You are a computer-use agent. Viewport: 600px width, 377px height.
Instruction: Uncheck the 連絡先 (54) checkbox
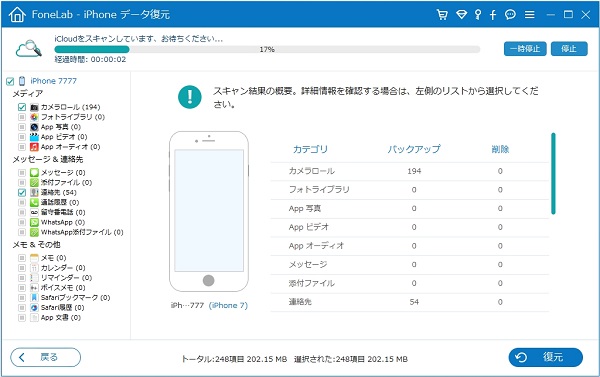point(22,193)
